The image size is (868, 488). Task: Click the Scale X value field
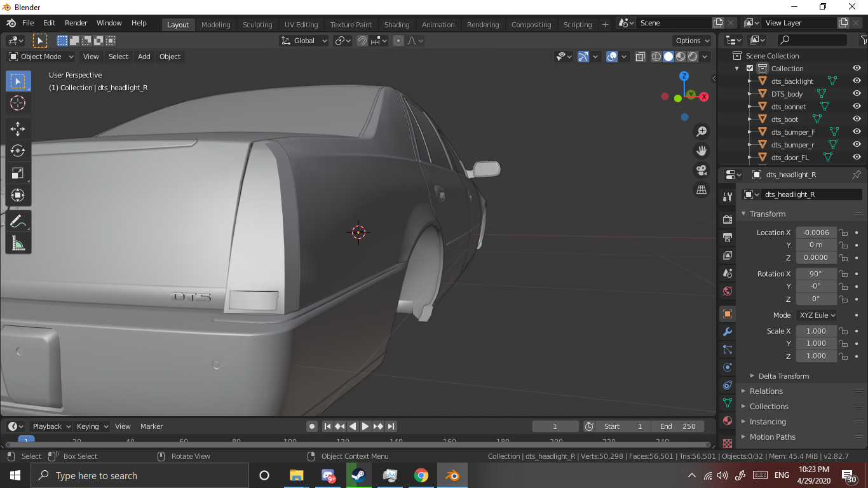click(816, 331)
